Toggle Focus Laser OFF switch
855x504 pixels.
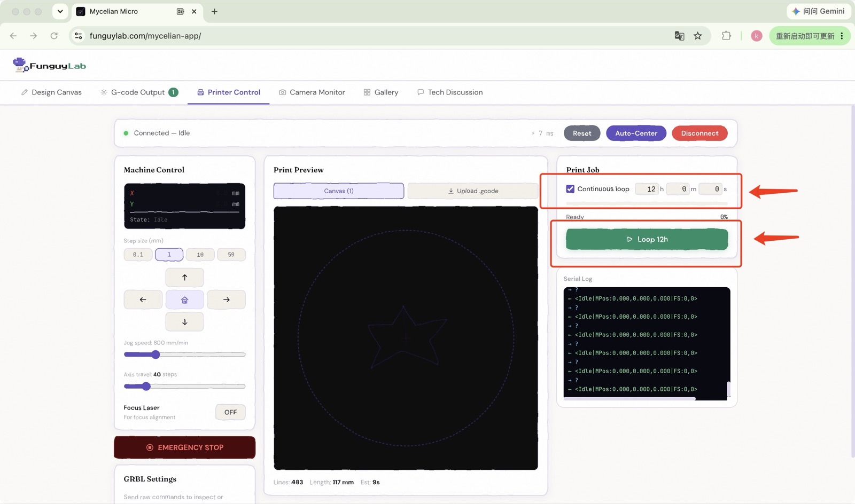tap(230, 412)
